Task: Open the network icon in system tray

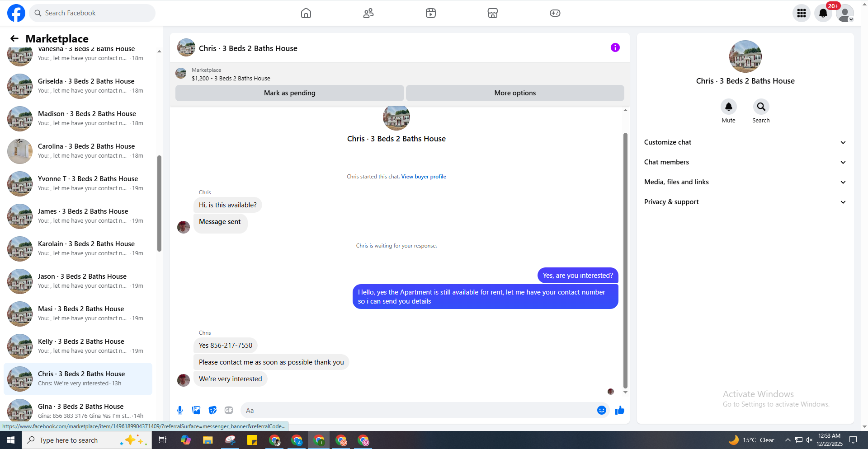Action: [799, 440]
